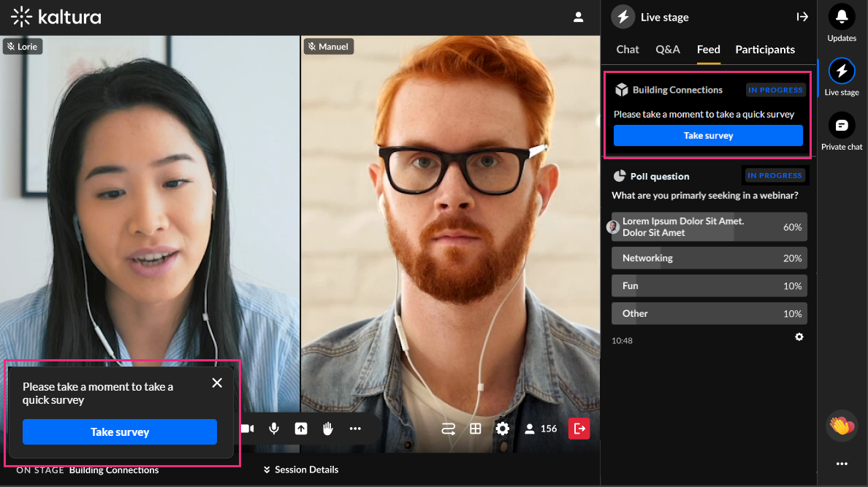Viewport: 868px width, 487px height.
Task: Close the survey popup notification
Action: [x=217, y=383]
